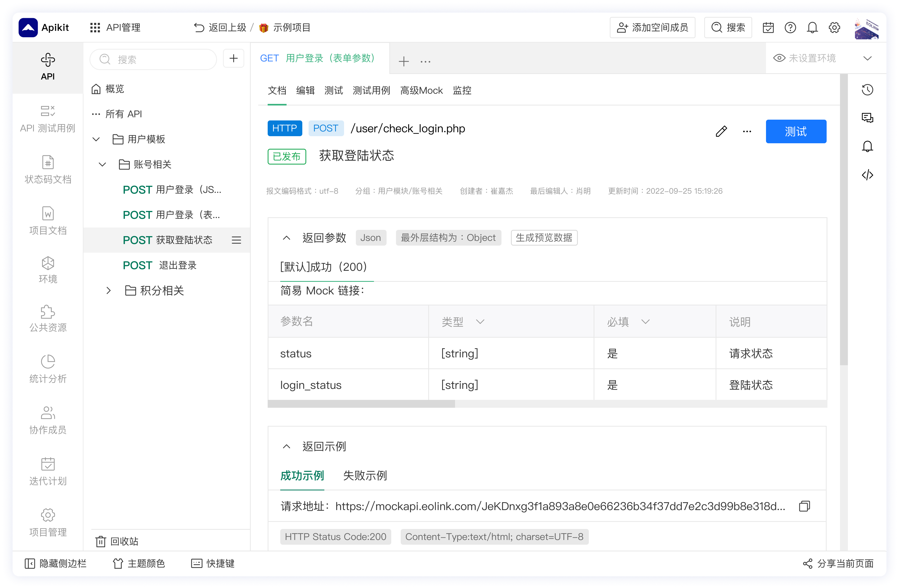Switch to the 高级Mock tab
Screen dimensions: 898x588
pos(421,90)
